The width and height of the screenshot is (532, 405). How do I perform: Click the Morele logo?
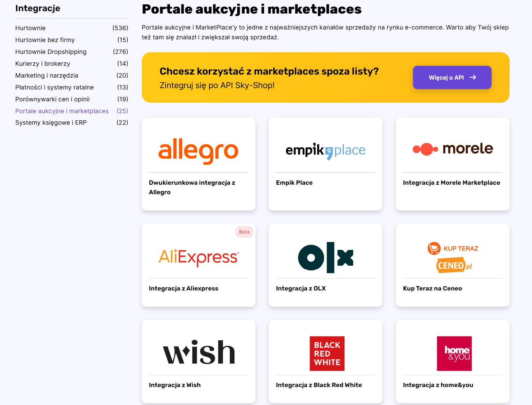point(453,149)
